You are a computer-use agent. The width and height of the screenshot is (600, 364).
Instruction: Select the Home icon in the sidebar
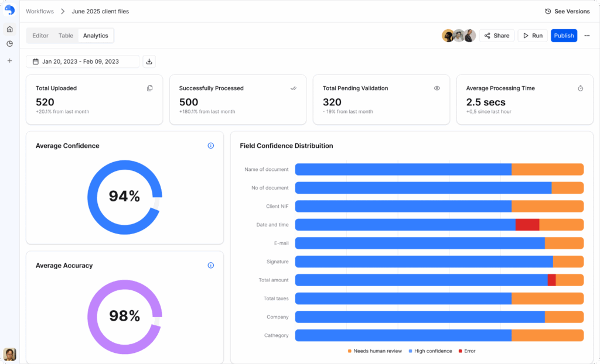click(9, 29)
